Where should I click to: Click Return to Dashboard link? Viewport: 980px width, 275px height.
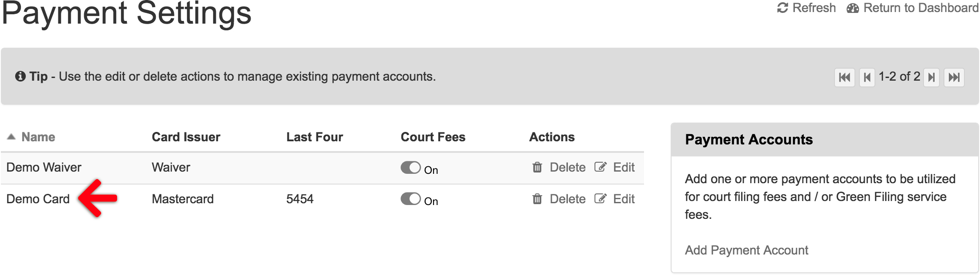click(921, 8)
